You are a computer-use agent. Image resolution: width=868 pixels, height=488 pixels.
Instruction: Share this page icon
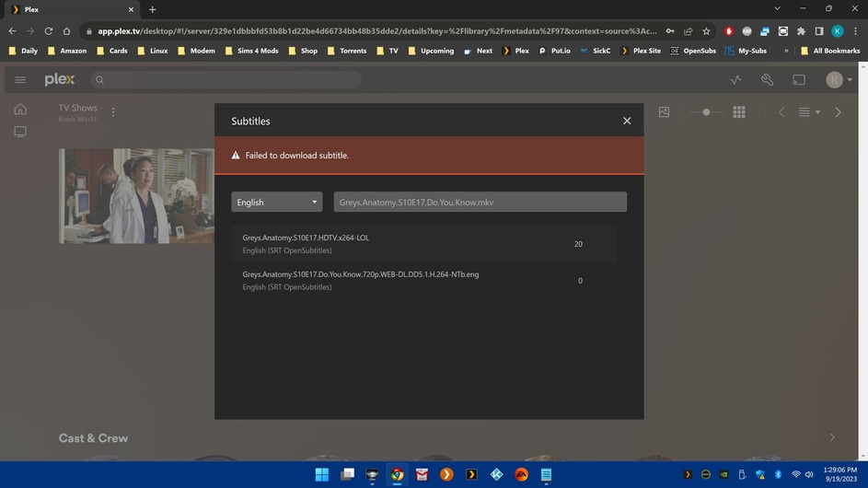click(689, 31)
